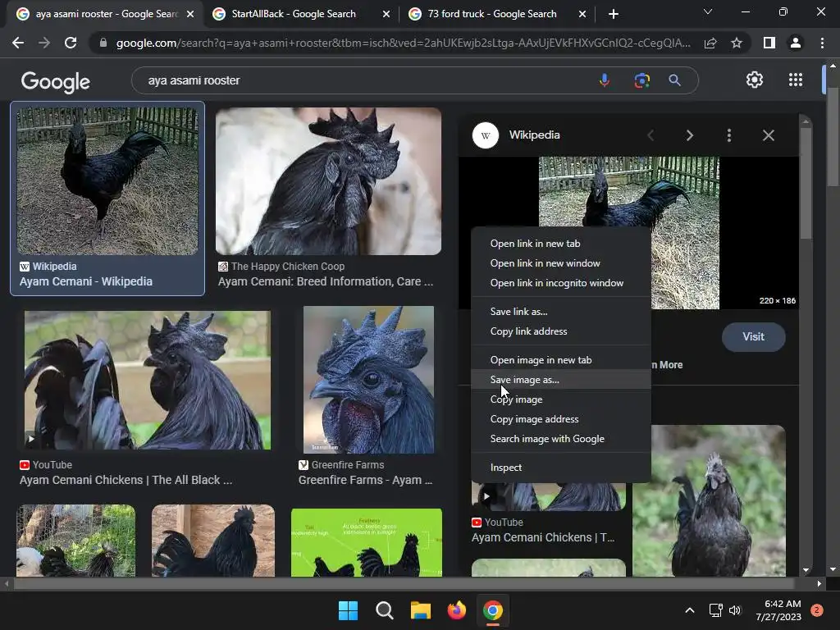Screen dimensions: 840x630
Task: Open The Happy Chicken Coop result thumbnail
Action: 328,181
